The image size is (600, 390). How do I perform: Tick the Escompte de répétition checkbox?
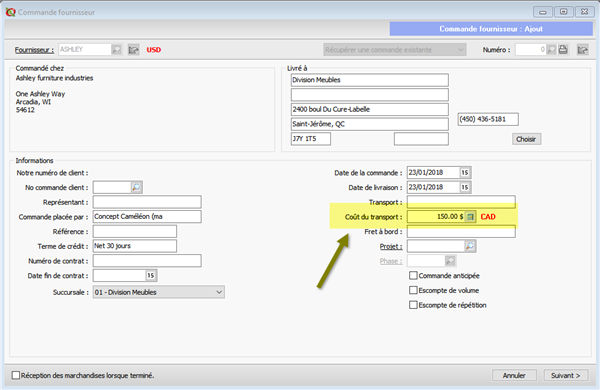[x=413, y=305]
